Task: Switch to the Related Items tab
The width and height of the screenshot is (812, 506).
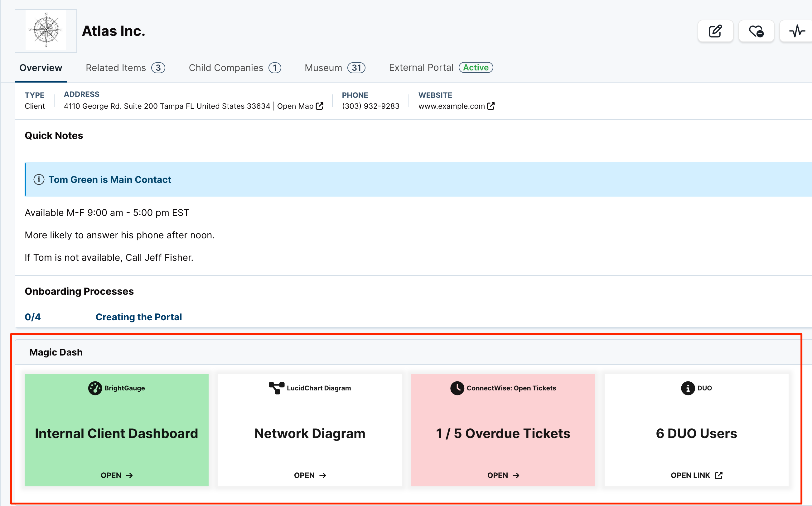Action: [115, 68]
